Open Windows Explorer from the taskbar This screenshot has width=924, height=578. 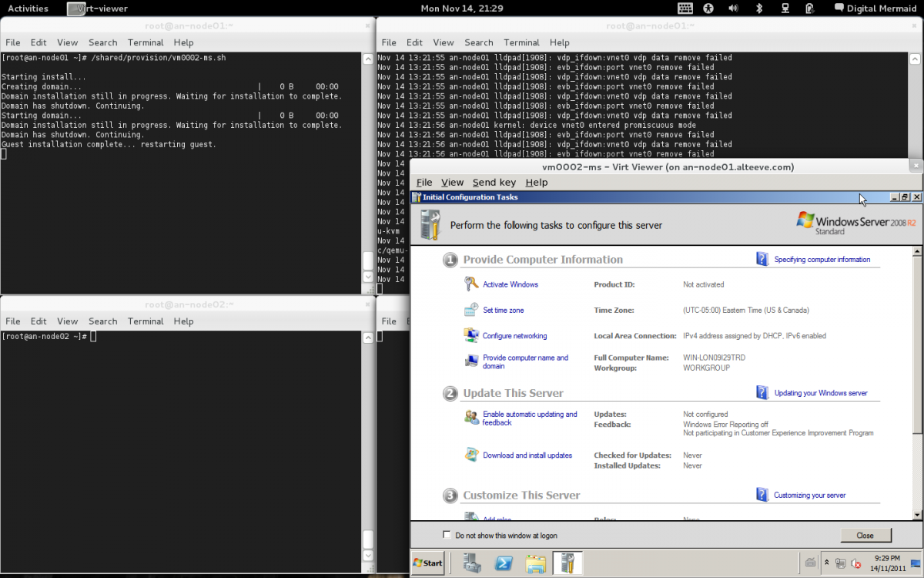pyautogui.click(x=536, y=563)
